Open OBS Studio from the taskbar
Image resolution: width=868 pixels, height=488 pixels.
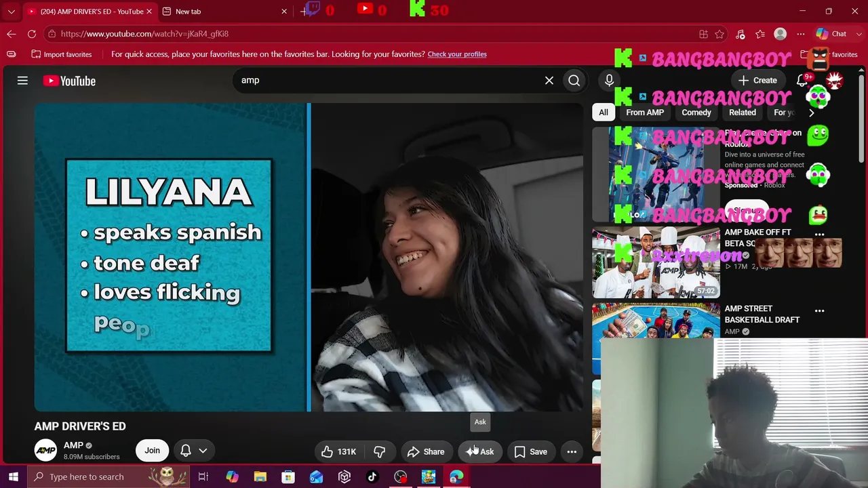pos(400,476)
